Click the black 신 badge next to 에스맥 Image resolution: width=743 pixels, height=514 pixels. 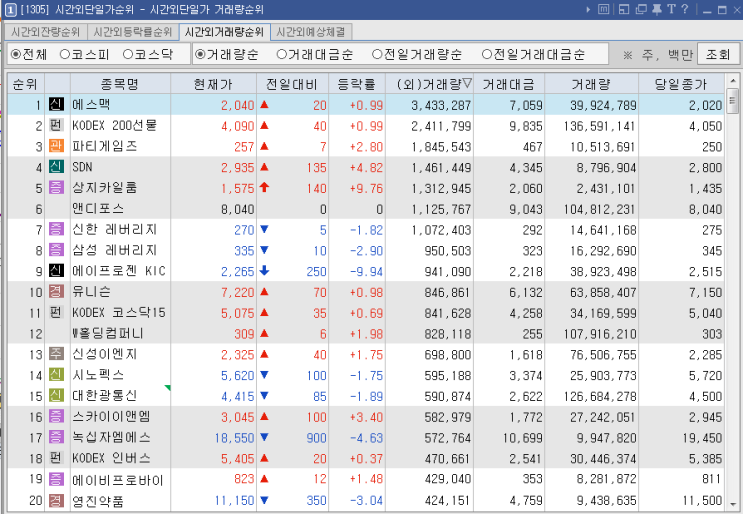(x=56, y=104)
